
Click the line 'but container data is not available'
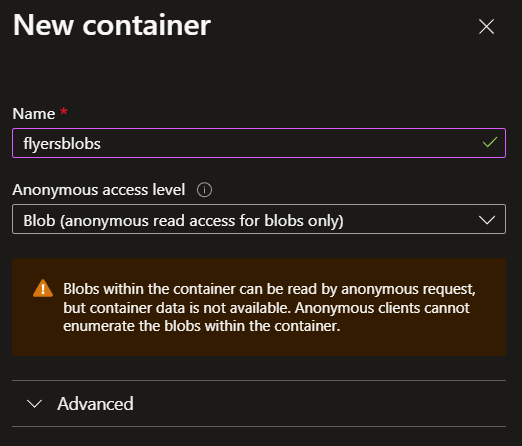pyautogui.click(x=266, y=308)
